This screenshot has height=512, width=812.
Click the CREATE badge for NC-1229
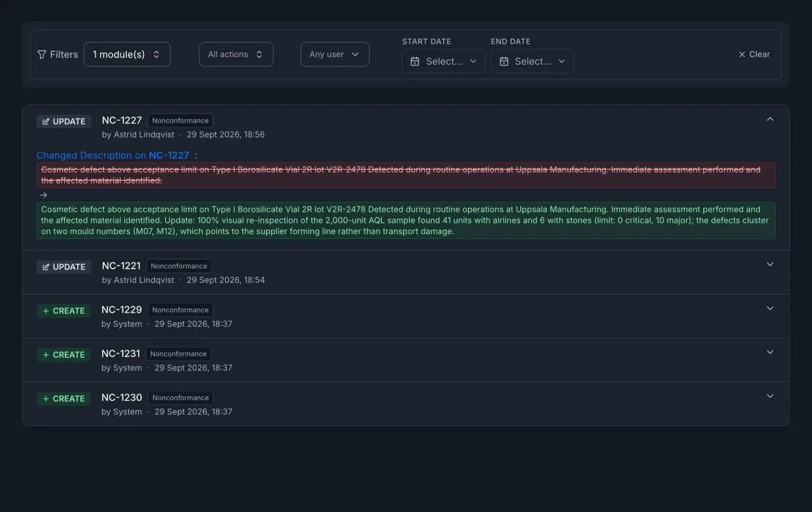pyautogui.click(x=64, y=311)
